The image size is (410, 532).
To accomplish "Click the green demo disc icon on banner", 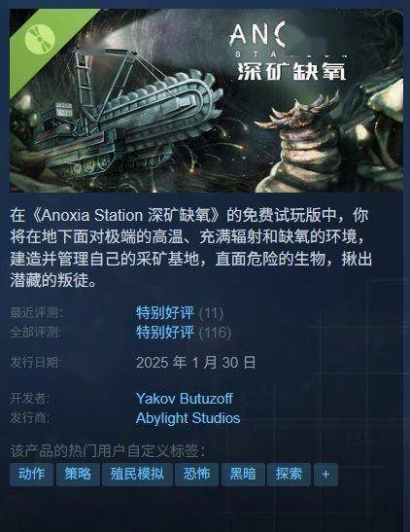I will 40,39.
